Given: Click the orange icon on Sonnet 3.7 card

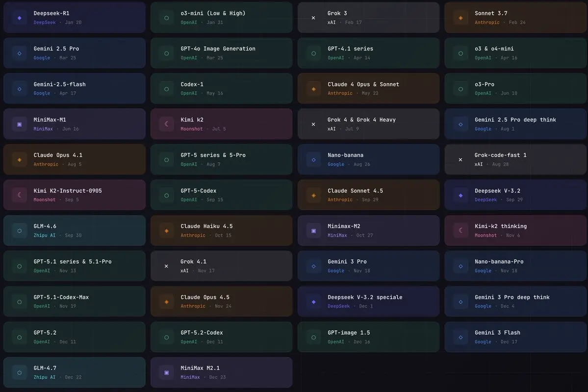Looking at the screenshot, I should tap(460, 18).
